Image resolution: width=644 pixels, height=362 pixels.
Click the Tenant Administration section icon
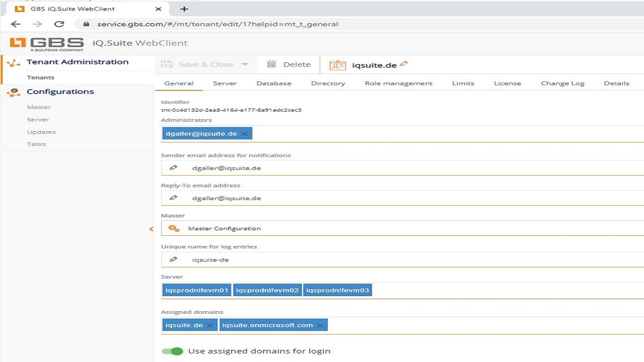click(x=14, y=63)
